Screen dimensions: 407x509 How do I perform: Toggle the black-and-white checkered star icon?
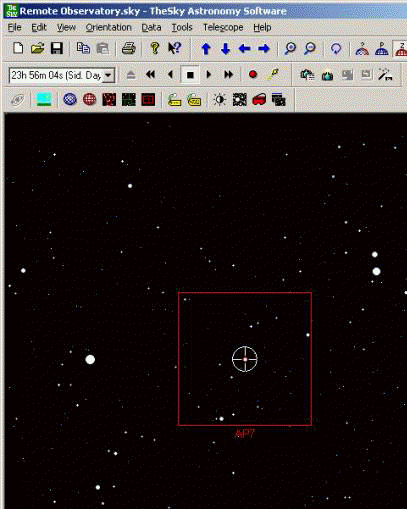240,100
